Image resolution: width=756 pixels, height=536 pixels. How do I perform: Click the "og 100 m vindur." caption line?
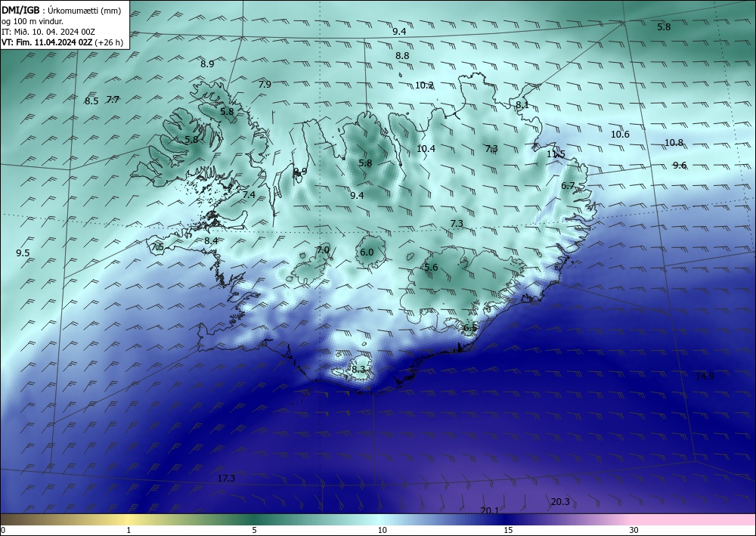(x=33, y=21)
